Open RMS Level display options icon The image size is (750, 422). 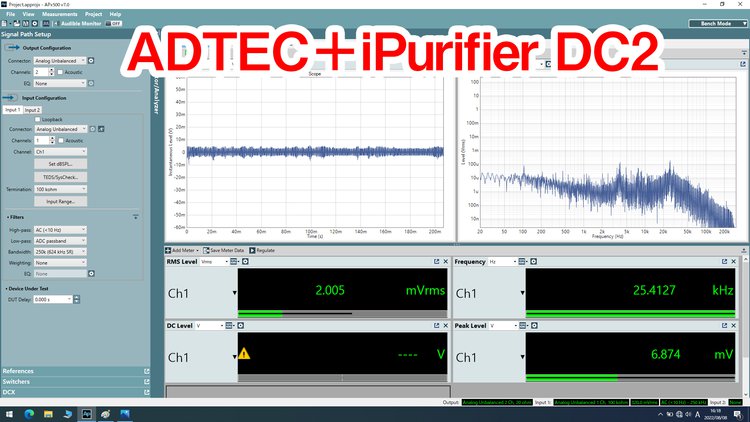[x=234, y=262]
